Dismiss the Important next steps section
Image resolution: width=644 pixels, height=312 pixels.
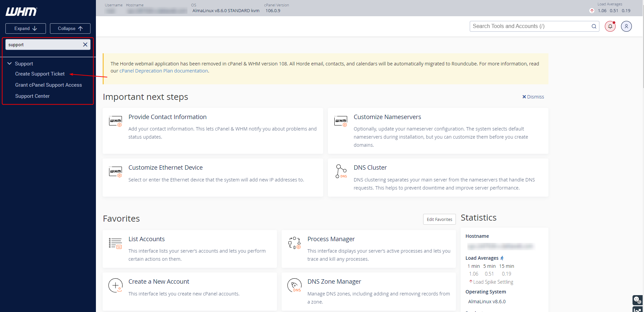pos(533,97)
